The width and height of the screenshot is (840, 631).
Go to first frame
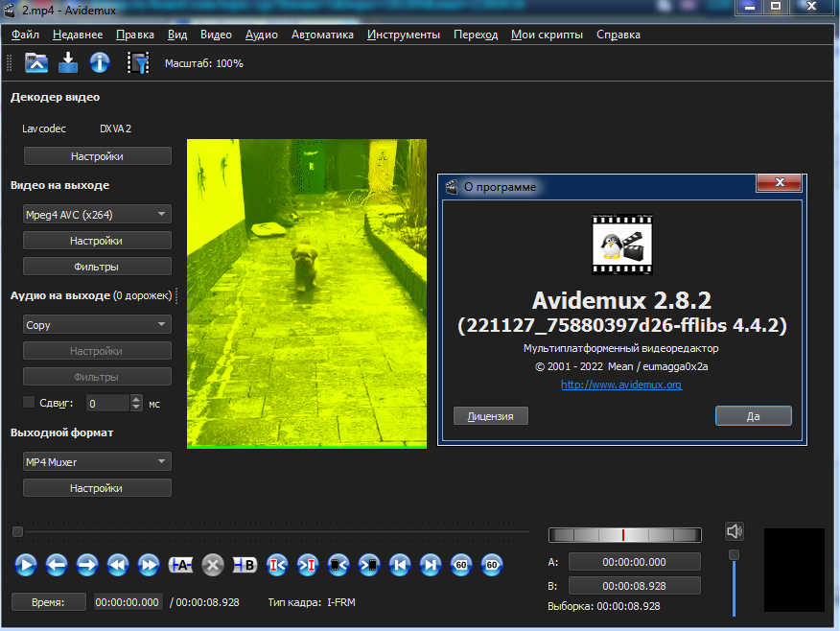pyautogui.click(x=400, y=565)
